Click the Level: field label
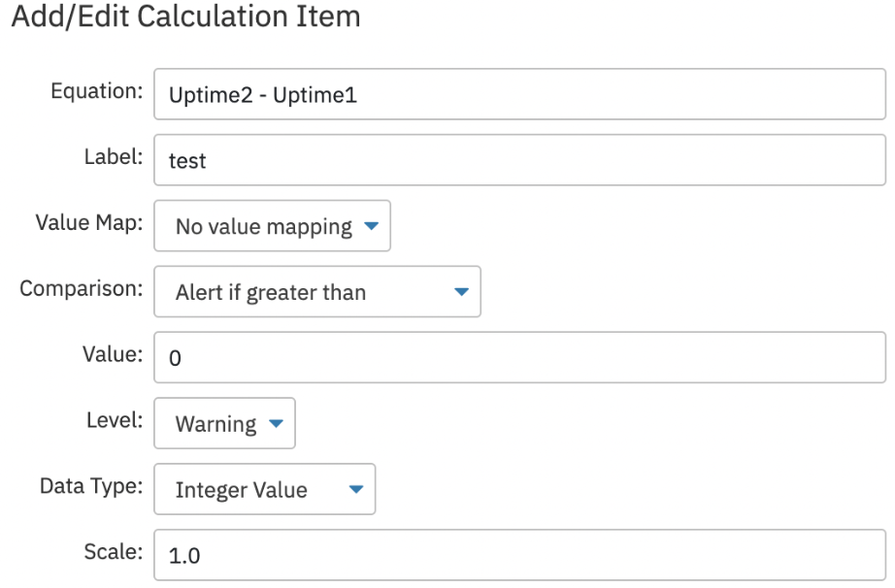The image size is (895, 588). 115,420
